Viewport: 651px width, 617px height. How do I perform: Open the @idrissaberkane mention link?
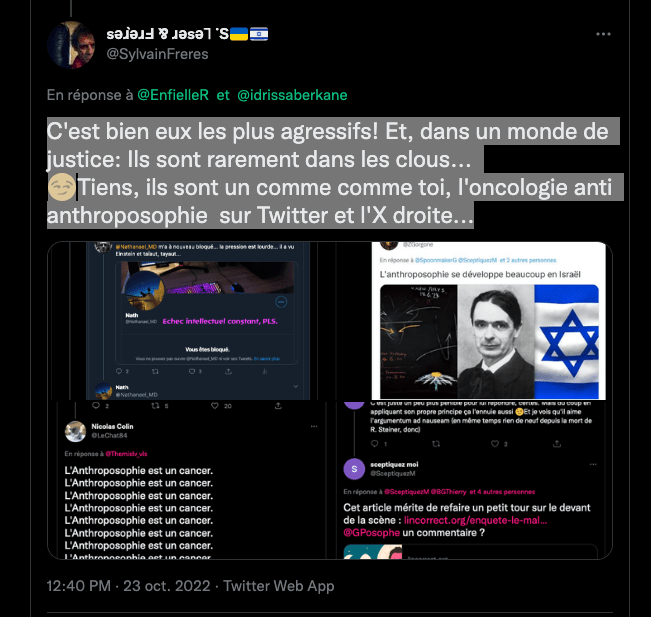pos(292,95)
